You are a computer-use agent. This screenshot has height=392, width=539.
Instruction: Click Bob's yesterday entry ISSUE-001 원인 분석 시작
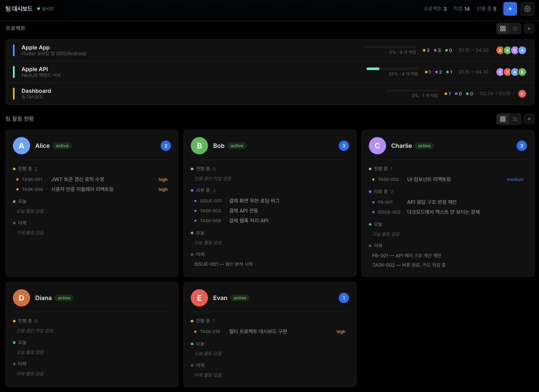pyautogui.click(x=223, y=264)
